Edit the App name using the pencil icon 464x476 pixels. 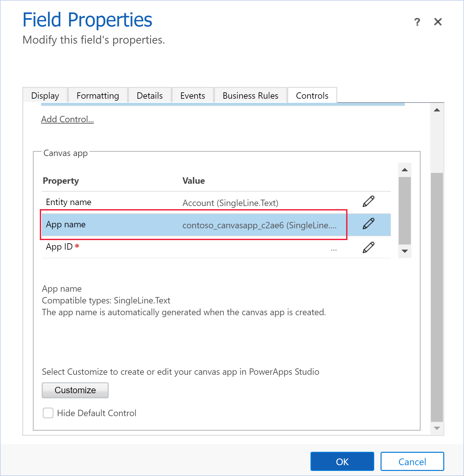[368, 224]
